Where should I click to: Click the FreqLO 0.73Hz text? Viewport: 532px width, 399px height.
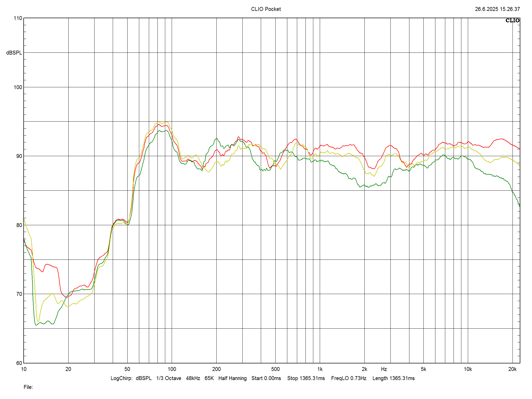349,378
